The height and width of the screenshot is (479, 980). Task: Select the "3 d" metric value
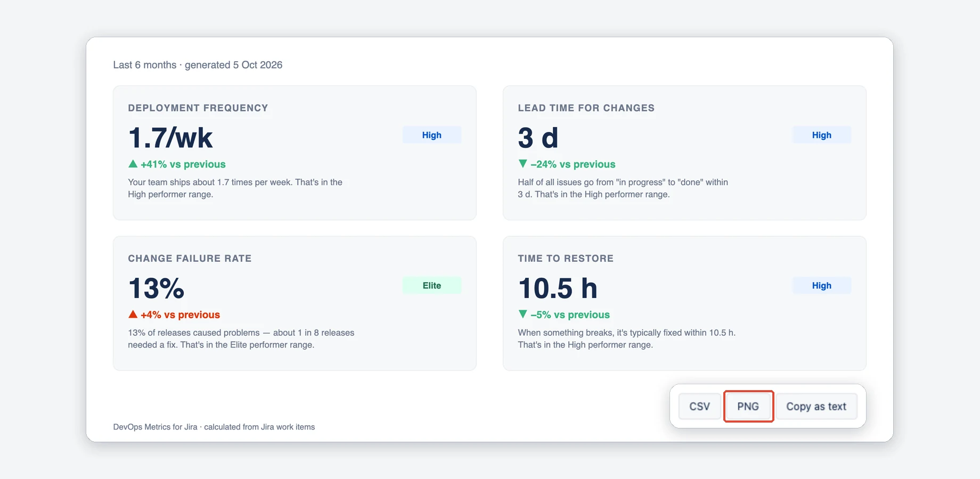[538, 138]
